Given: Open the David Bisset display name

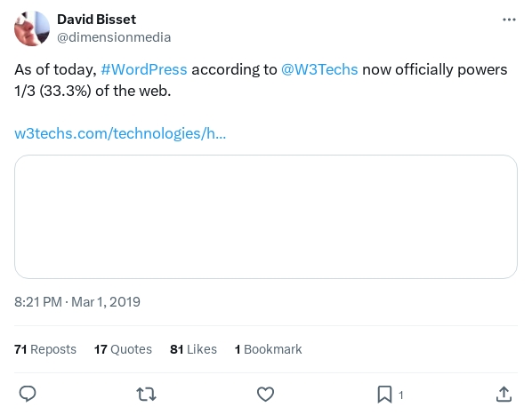Looking at the screenshot, I should pyautogui.click(x=96, y=20).
